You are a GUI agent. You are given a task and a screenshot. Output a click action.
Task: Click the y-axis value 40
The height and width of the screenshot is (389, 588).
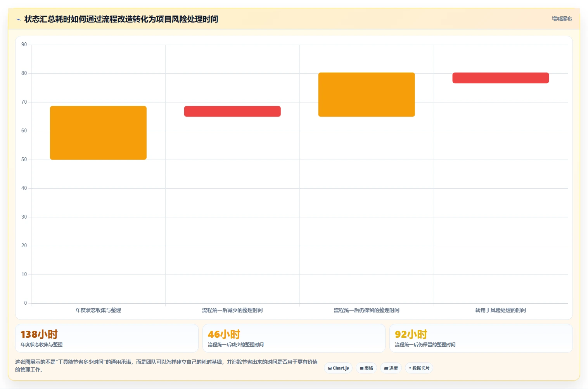point(24,188)
